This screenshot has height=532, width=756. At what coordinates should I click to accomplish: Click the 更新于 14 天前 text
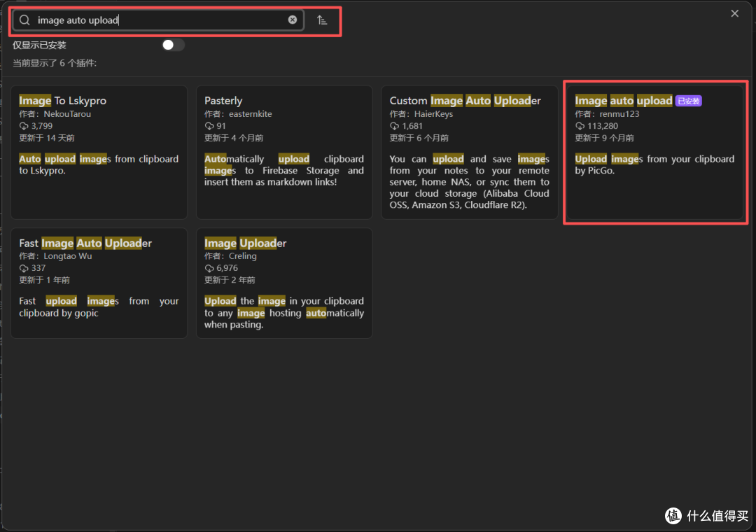click(x=47, y=138)
